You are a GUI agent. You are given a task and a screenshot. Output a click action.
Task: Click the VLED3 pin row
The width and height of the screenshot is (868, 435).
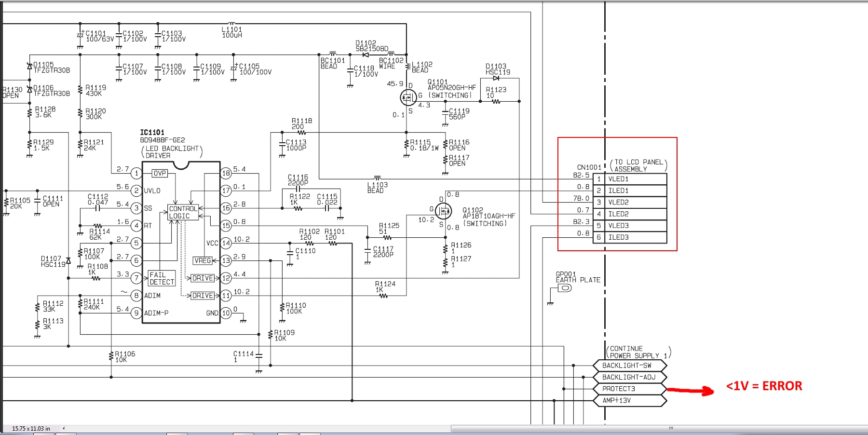pyautogui.click(x=630, y=226)
